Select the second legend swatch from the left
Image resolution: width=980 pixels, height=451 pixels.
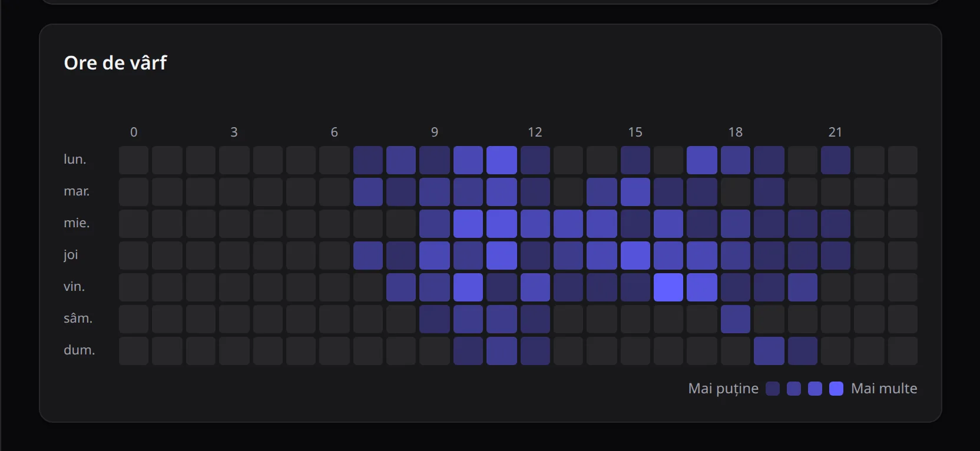pos(794,389)
